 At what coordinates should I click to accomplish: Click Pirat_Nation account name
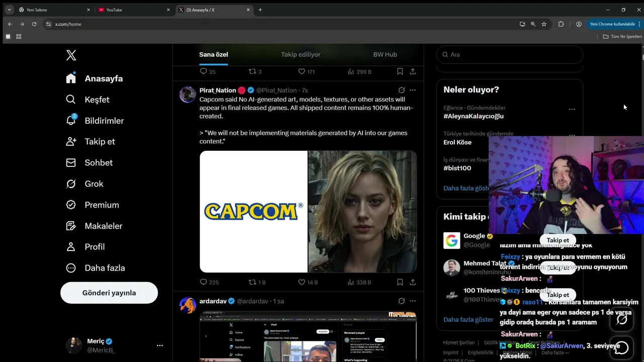(x=217, y=90)
